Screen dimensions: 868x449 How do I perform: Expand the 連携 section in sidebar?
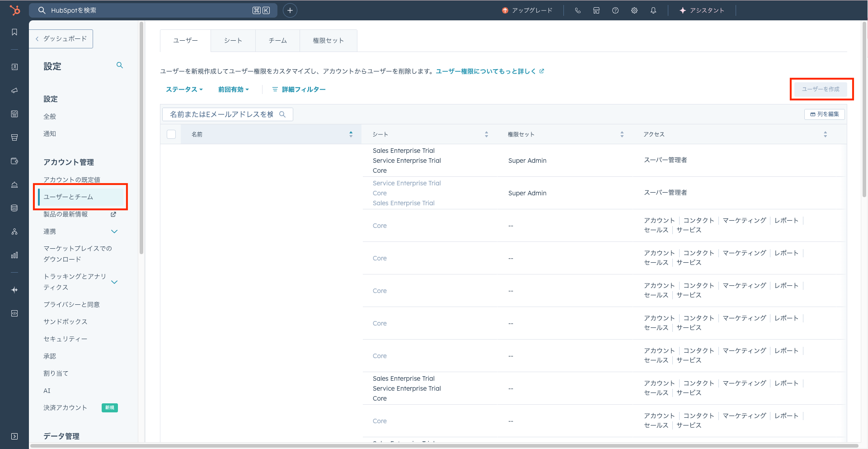114,232
